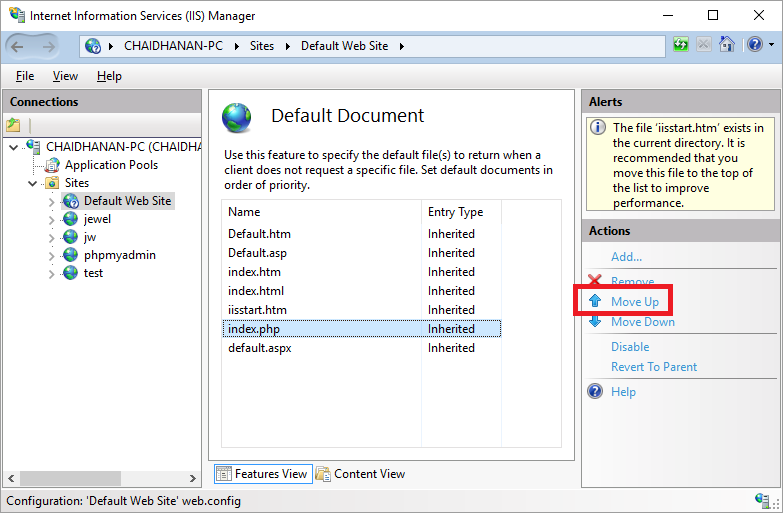Click the Remove red X icon
This screenshot has width=783, height=513.
pyautogui.click(x=595, y=279)
